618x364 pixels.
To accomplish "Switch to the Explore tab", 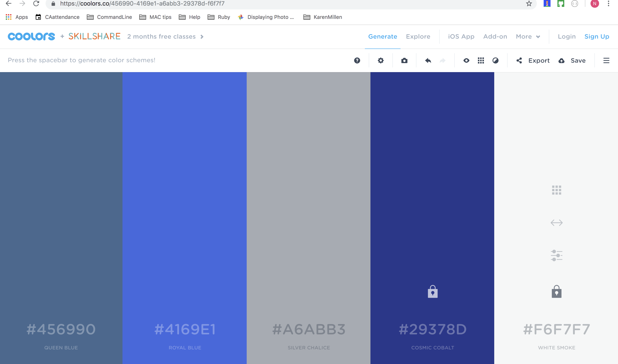I will 418,36.
